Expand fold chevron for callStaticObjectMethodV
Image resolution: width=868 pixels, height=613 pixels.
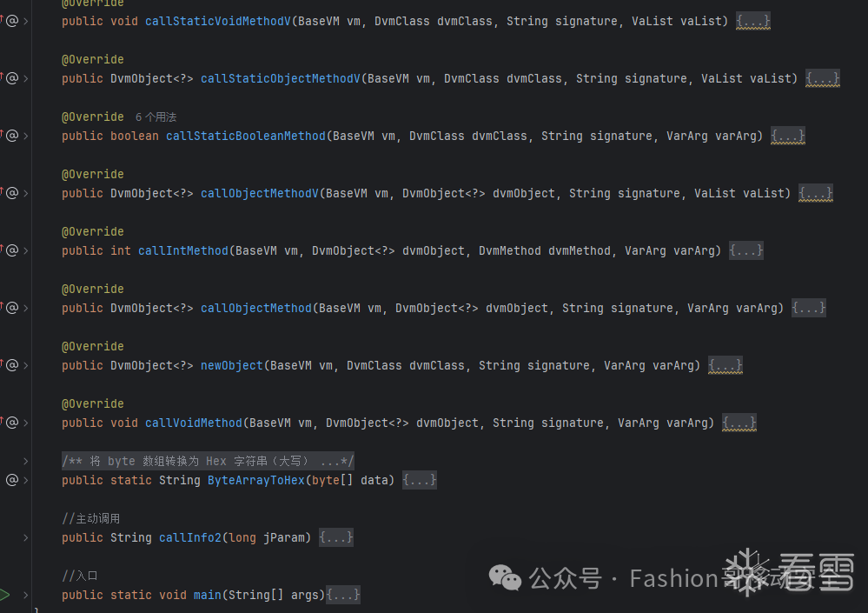(x=25, y=78)
